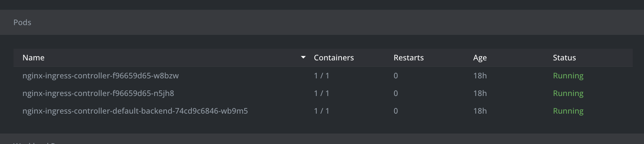
Task: Sort pods by the Name column header
Action: [33, 58]
